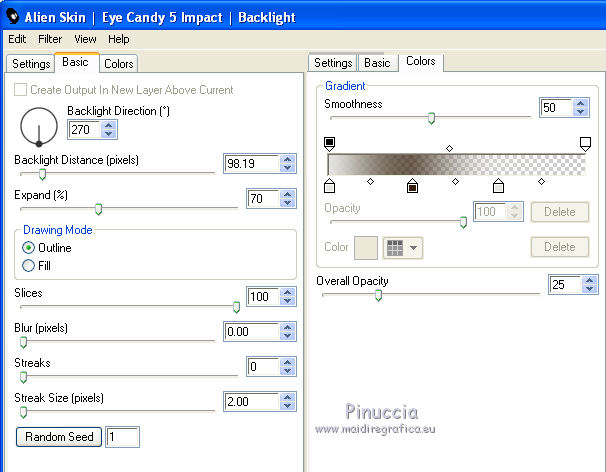606x472 pixels.
Task: Switch to left panel Settings tab
Action: pos(31,63)
